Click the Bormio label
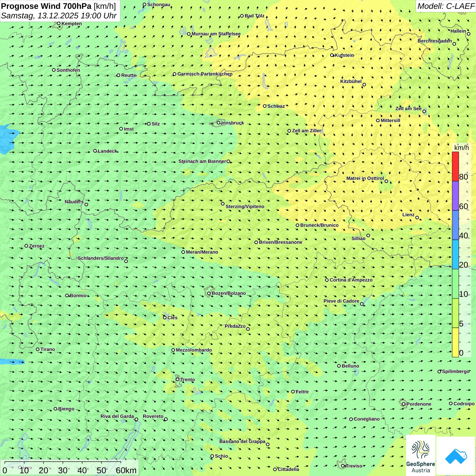The image size is (476, 476). (78, 295)
